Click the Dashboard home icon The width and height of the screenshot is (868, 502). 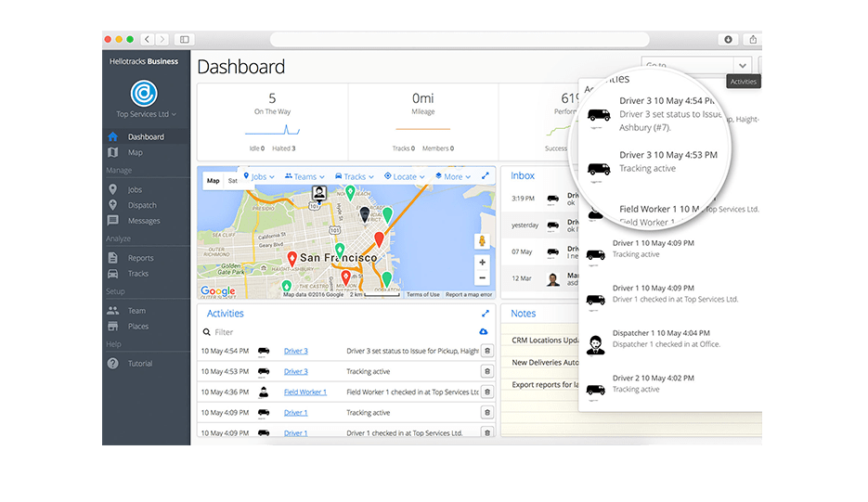click(x=113, y=136)
